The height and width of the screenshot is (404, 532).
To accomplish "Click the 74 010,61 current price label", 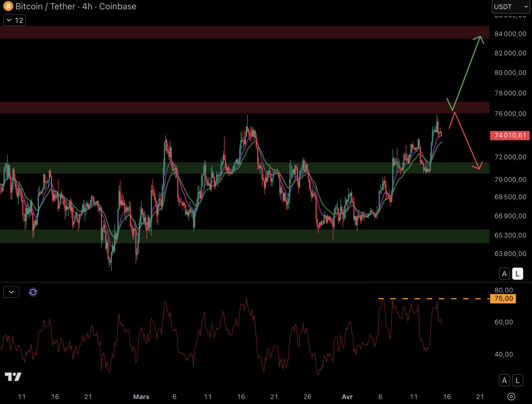I will [510, 135].
